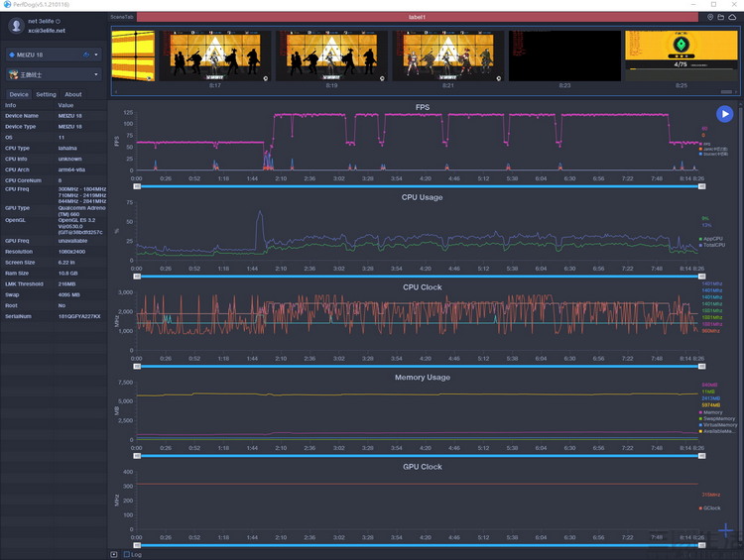Open the black screenshot thumbnail at 8:23
Viewport: 744px width, 560px height.
point(564,56)
